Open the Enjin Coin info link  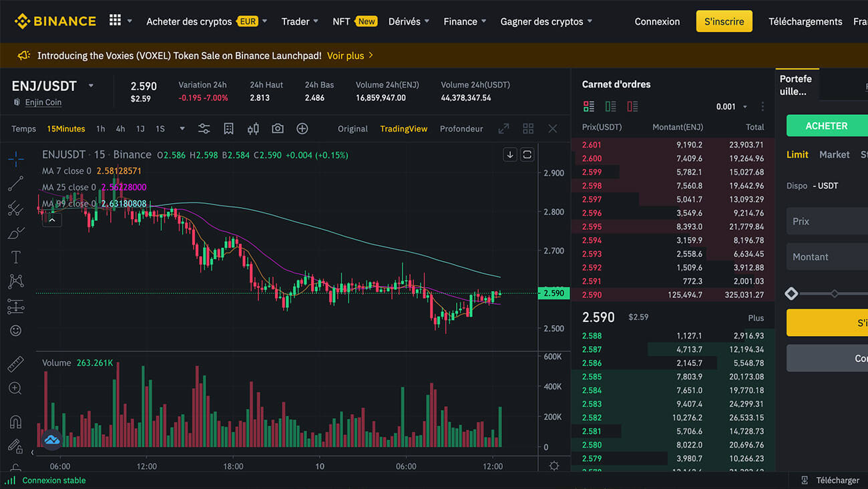(x=43, y=102)
